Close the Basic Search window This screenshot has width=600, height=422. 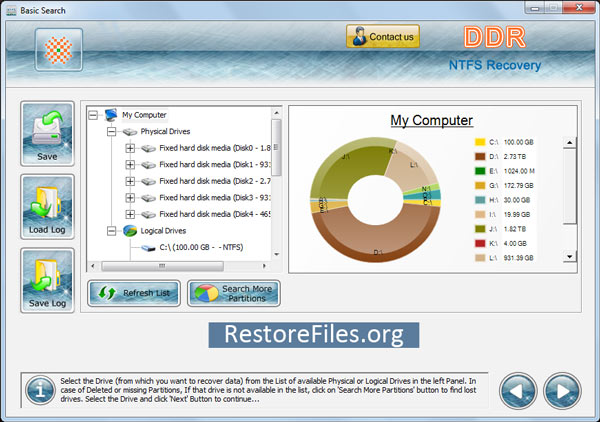tap(579, 7)
